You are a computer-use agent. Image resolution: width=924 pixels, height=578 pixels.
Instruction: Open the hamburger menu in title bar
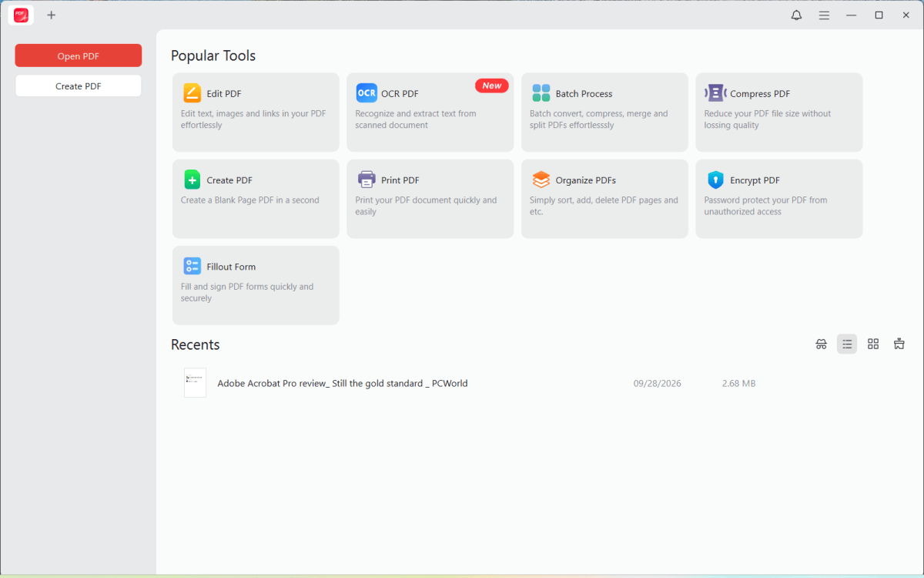pos(824,15)
